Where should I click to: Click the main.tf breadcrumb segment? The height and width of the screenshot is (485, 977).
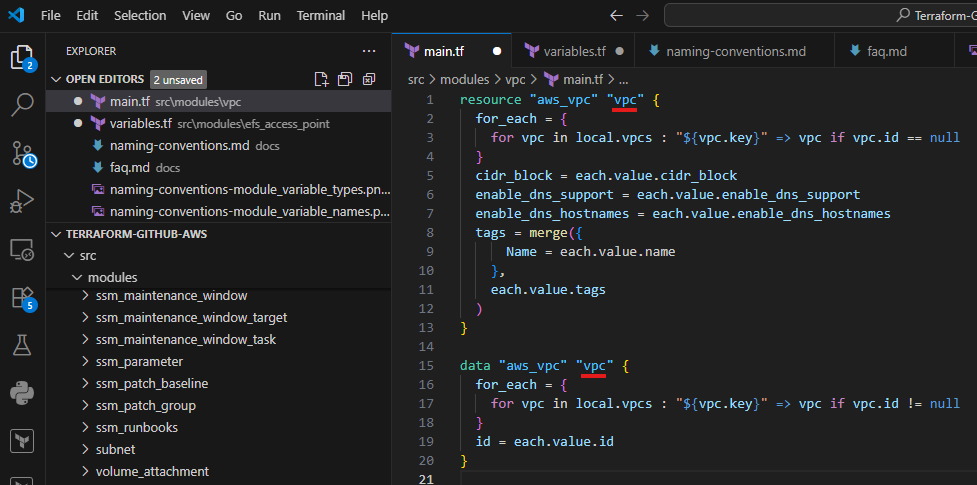[x=574, y=79]
